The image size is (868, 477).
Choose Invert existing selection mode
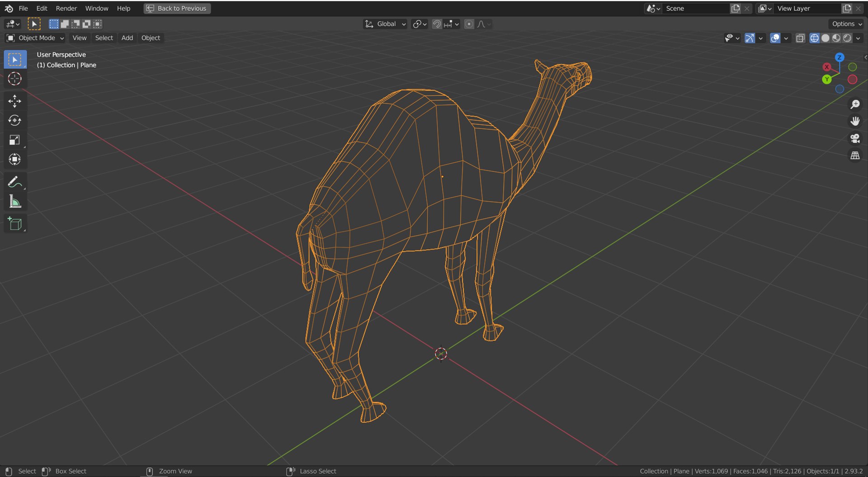[86, 24]
